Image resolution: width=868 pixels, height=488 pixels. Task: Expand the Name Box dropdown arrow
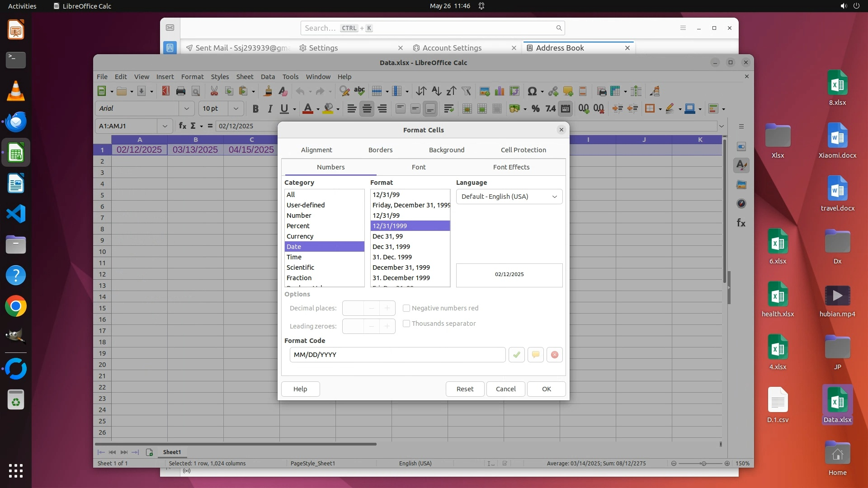(x=165, y=126)
